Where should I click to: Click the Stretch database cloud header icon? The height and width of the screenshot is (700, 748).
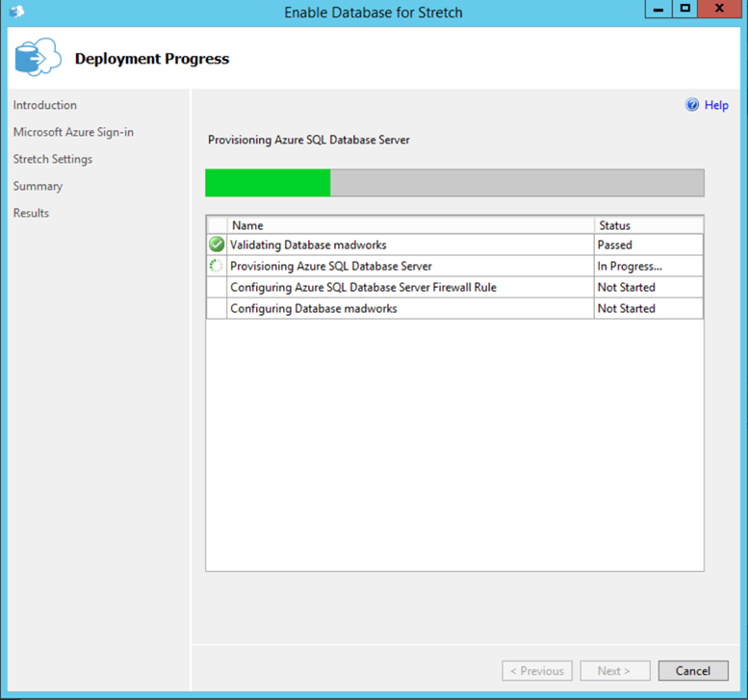(38, 57)
